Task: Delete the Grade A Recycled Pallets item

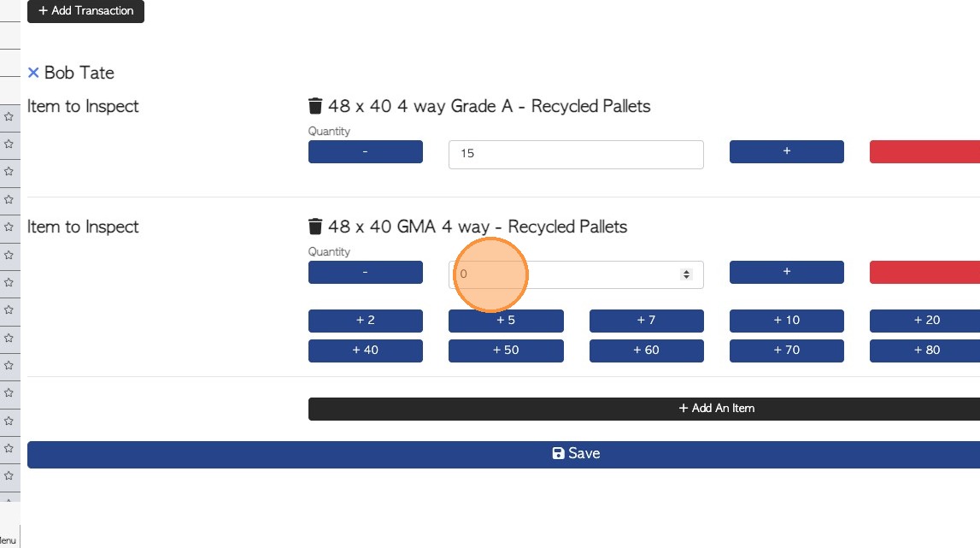Action: pyautogui.click(x=315, y=107)
